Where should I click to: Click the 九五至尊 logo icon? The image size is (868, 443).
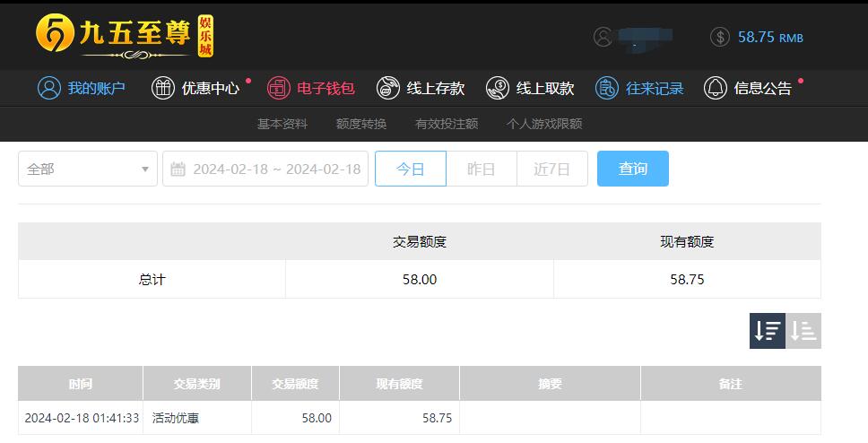tap(55, 32)
